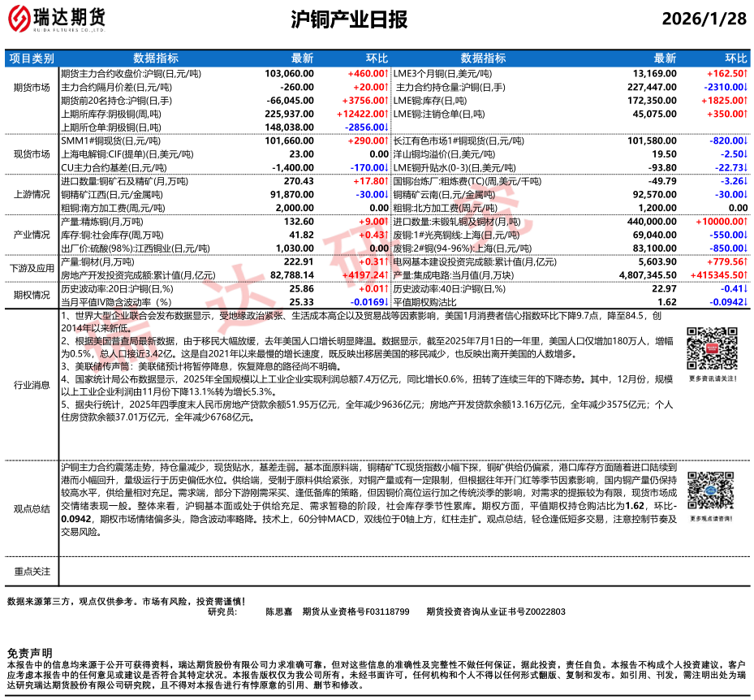Screen dimensions: 754x700
Task: Click the 期权情况 row label
Action: 32,295
